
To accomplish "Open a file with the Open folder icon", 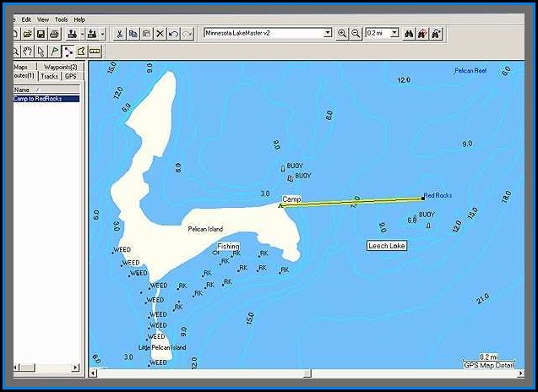I will pyautogui.click(x=28, y=34).
